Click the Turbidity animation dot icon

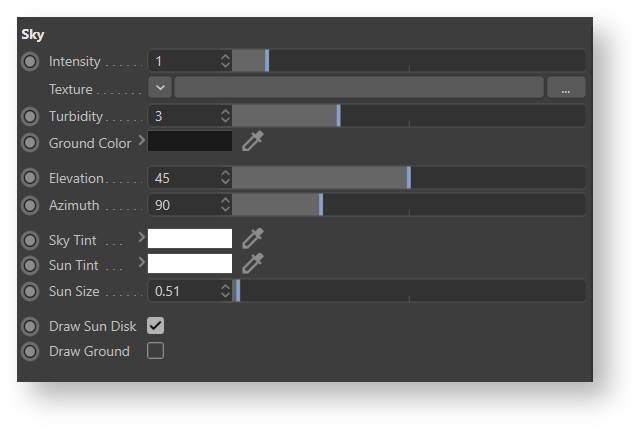[30, 116]
